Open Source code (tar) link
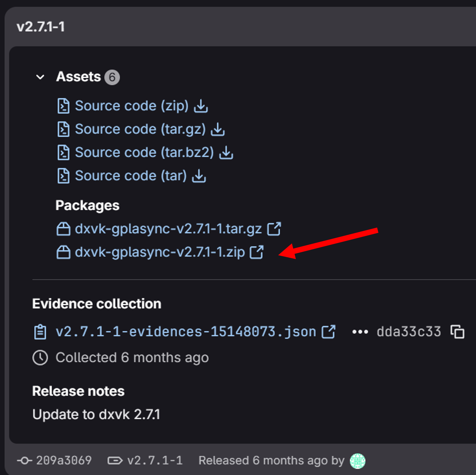Image resolution: width=476 pixels, height=475 pixels. pyautogui.click(x=131, y=176)
